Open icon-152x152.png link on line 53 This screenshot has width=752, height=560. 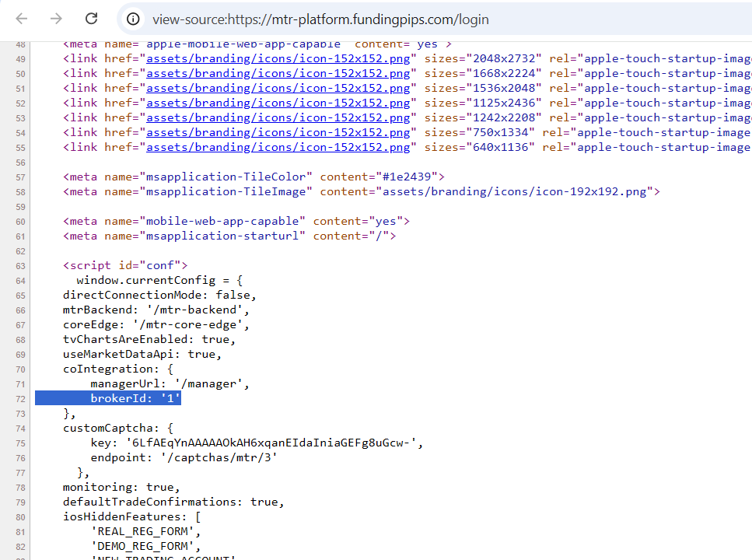tap(278, 118)
